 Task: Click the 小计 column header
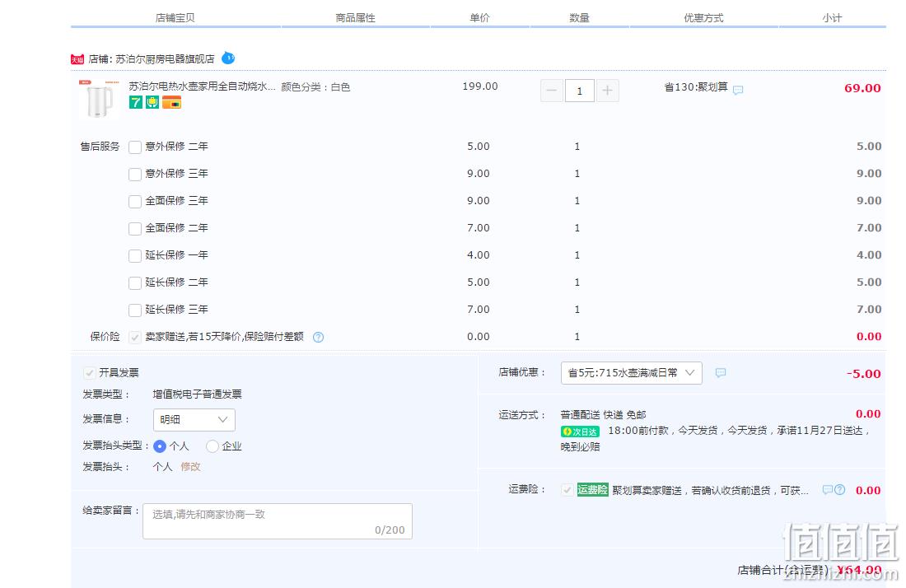click(x=832, y=18)
